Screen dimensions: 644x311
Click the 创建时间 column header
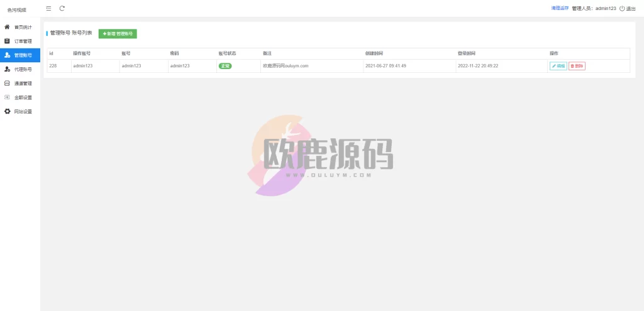click(374, 54)
